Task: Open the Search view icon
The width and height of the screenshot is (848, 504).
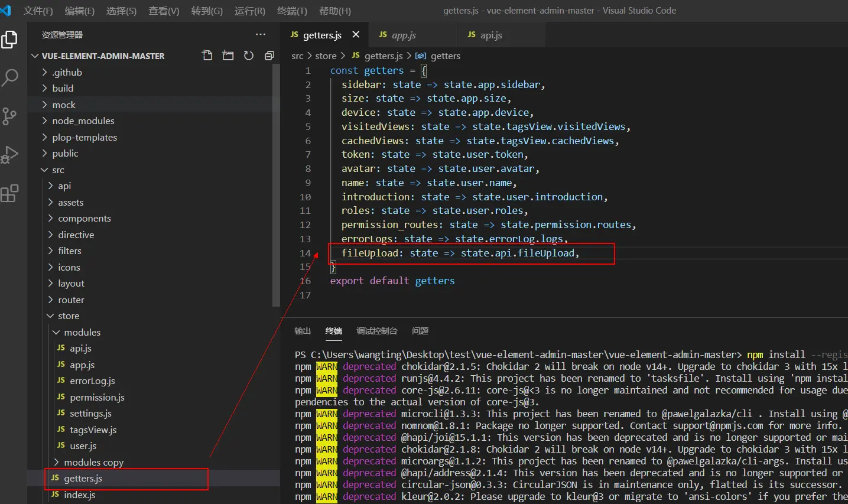Action: click(x=10, y=77)
